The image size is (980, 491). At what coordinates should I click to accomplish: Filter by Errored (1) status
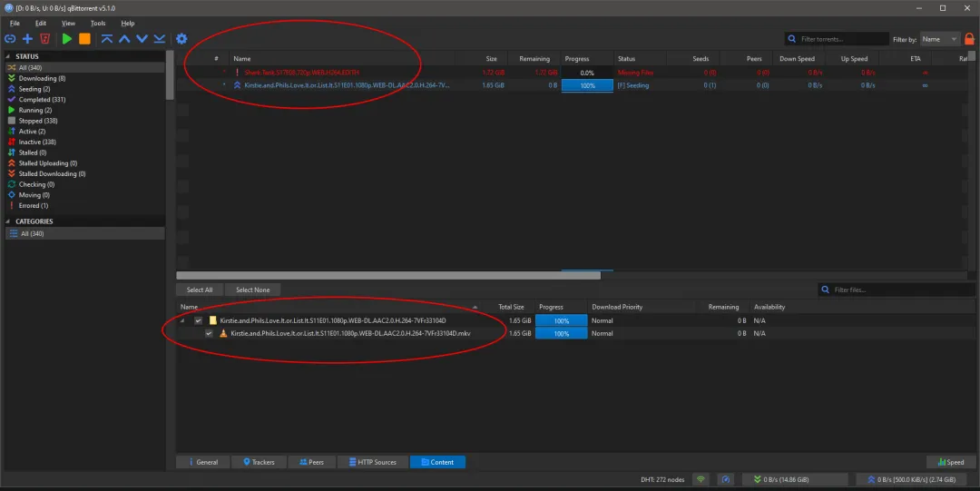[34, 205]
